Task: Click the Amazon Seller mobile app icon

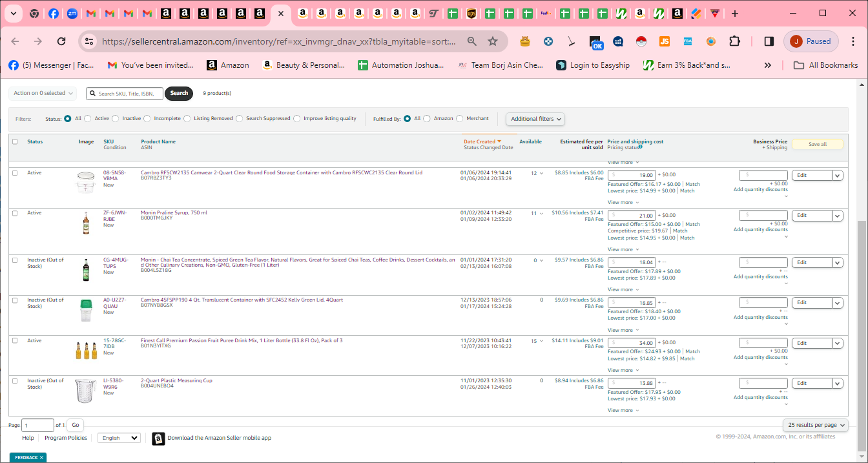Action: 158,438
